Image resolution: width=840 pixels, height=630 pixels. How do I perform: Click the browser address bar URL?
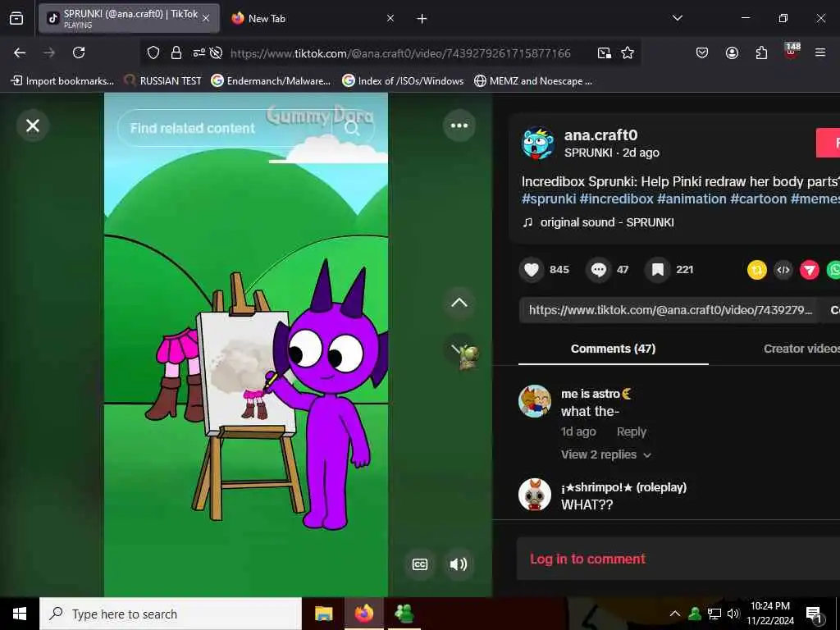tap(400, 53)
